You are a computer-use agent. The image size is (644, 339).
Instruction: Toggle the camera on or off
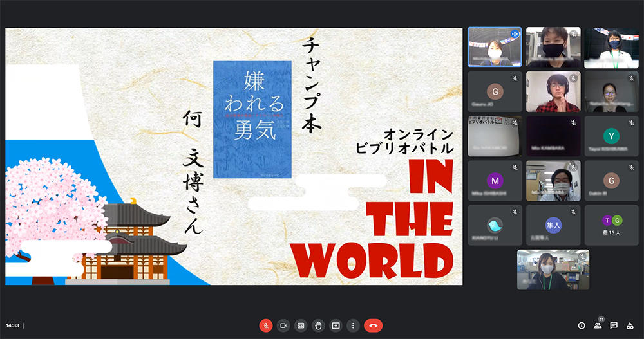click(283, 325)
